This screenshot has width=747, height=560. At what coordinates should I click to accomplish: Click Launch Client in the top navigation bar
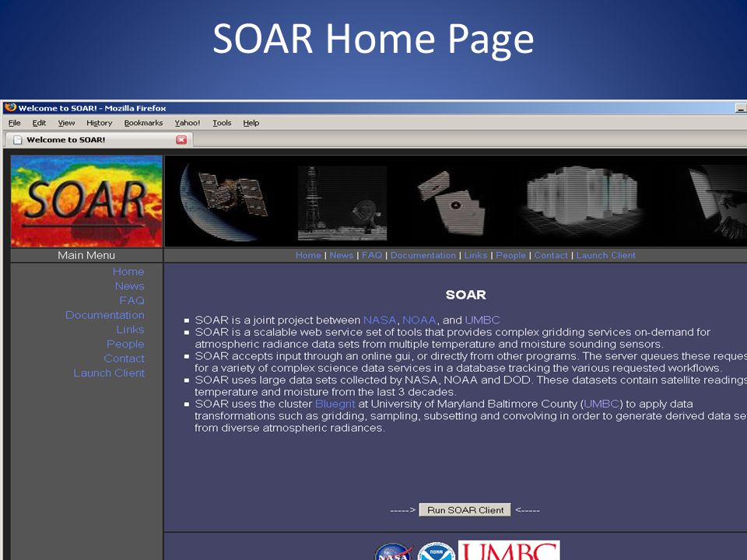(605, 255)
